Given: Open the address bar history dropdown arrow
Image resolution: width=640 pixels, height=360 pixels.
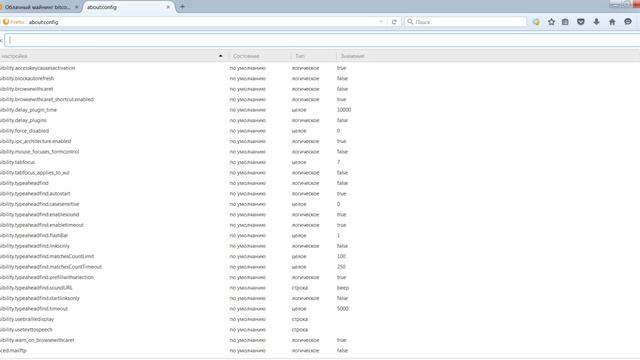Looking at the screenshot, I should click(x=381, y=22).
